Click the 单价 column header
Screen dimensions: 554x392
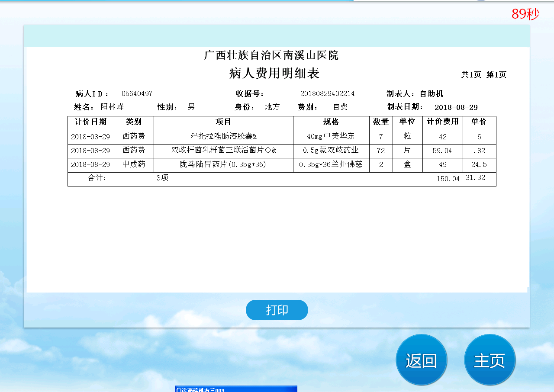pyautogui.click(x=479, y=122)
